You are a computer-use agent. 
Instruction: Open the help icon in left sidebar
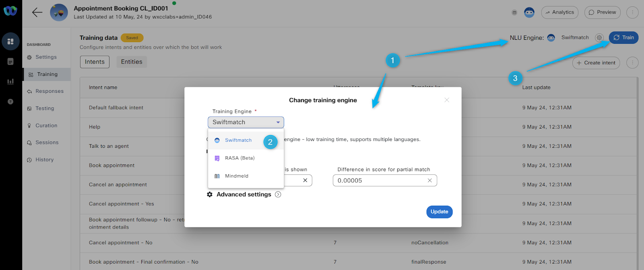(10, 102)
